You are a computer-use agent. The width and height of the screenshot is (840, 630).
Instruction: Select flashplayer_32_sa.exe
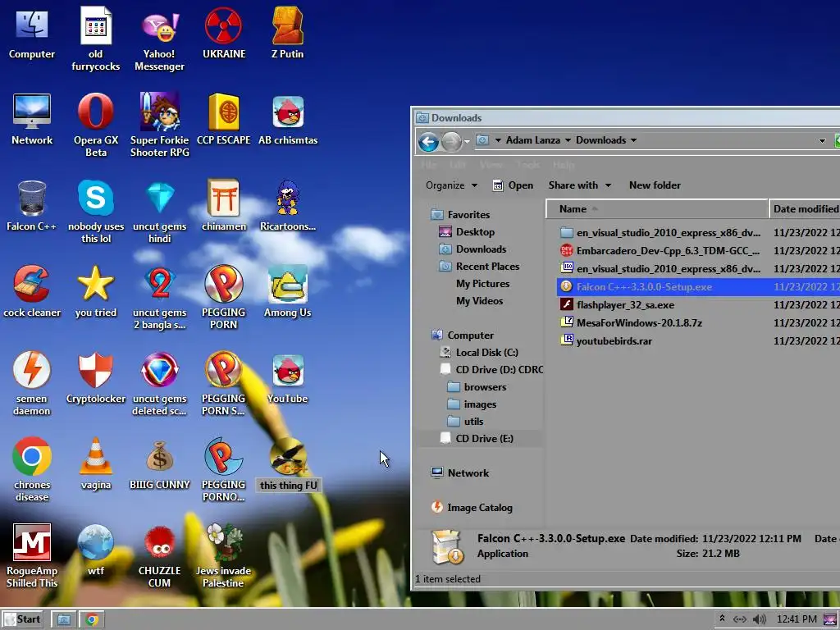point(699,305)
